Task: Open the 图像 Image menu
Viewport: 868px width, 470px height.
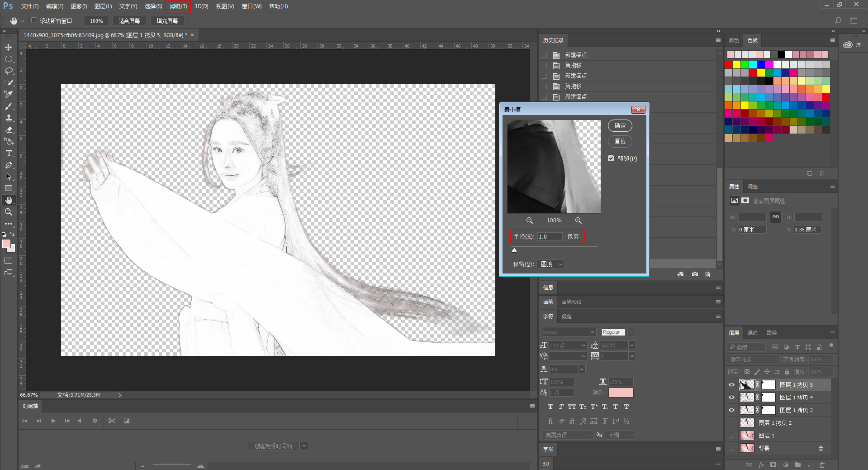Action: 79,6
